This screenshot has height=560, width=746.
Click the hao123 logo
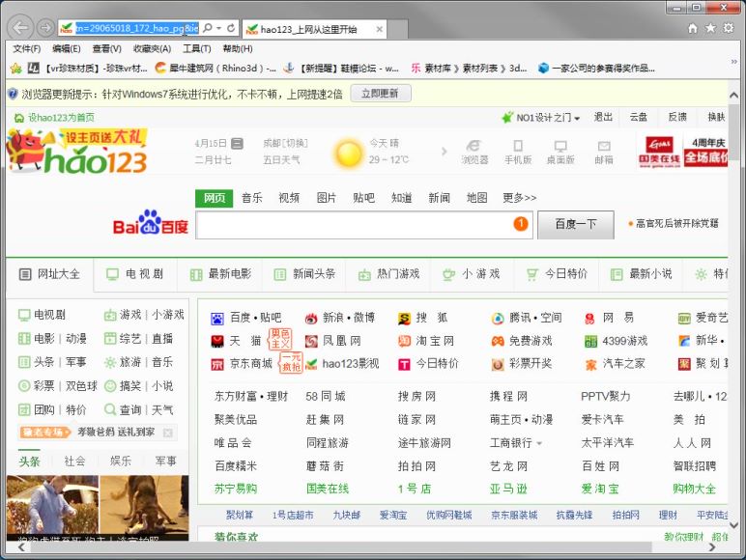[78, 152]
